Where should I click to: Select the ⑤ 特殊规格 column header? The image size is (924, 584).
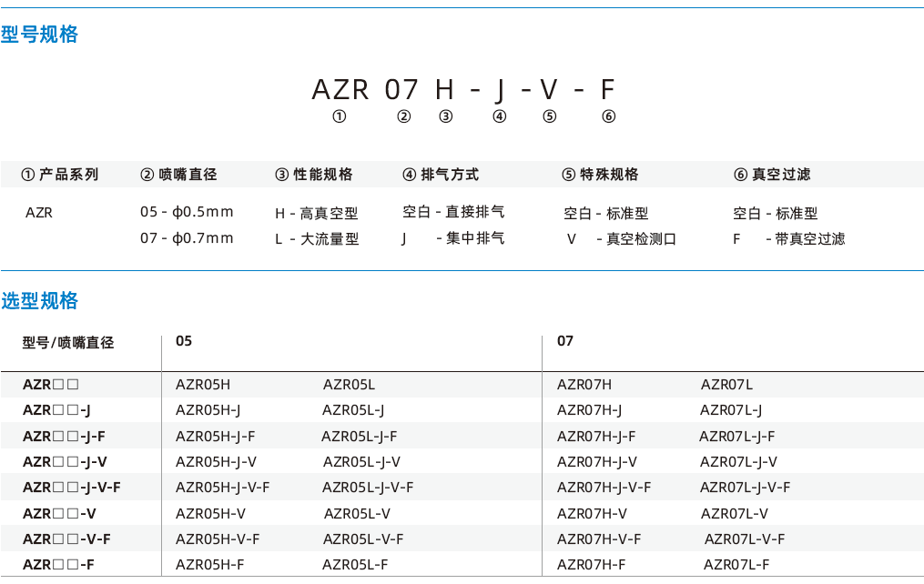pos(601,175)
